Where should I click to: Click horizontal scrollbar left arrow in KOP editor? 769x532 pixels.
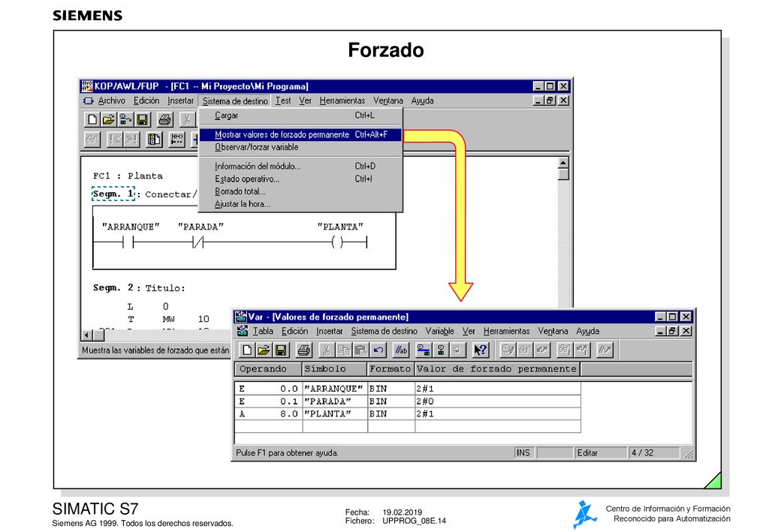(87, 335)
